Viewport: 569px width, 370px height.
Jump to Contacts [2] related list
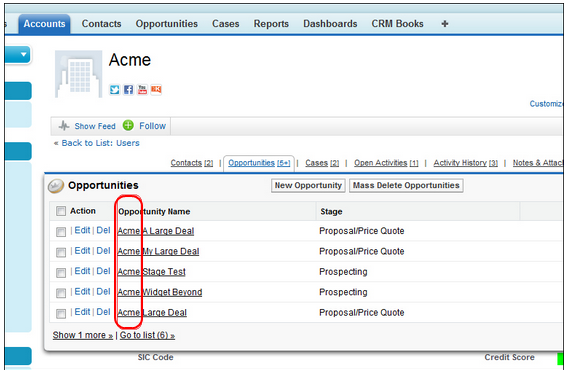coord(192,163)
